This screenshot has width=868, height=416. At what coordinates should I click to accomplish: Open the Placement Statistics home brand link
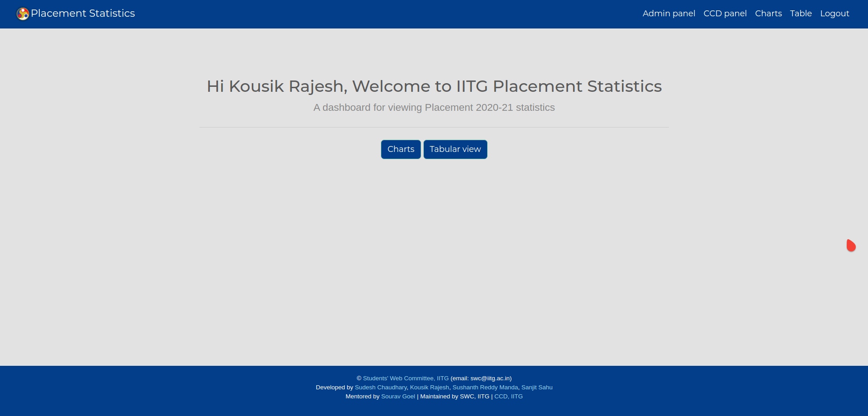coord(83,14)
